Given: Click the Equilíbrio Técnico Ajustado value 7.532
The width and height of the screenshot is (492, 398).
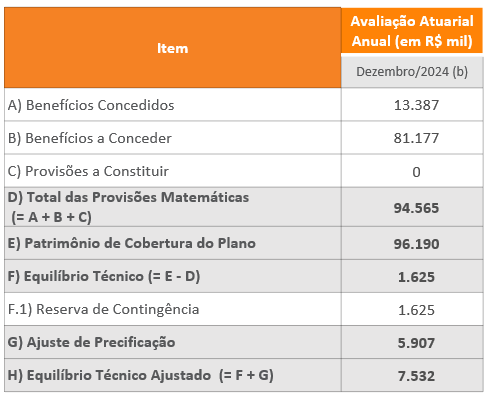Looking at the screenshot, I should point(416,376).
